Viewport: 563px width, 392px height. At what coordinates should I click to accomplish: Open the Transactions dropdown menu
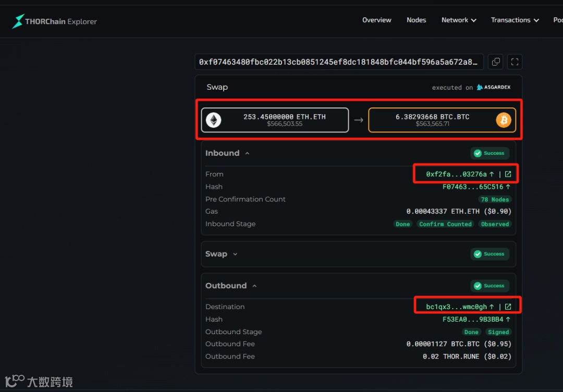(515, 20)
